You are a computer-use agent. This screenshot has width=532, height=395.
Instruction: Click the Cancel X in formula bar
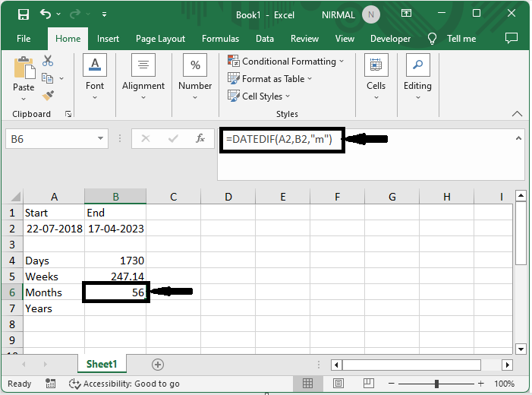click(x=146, y=138)
